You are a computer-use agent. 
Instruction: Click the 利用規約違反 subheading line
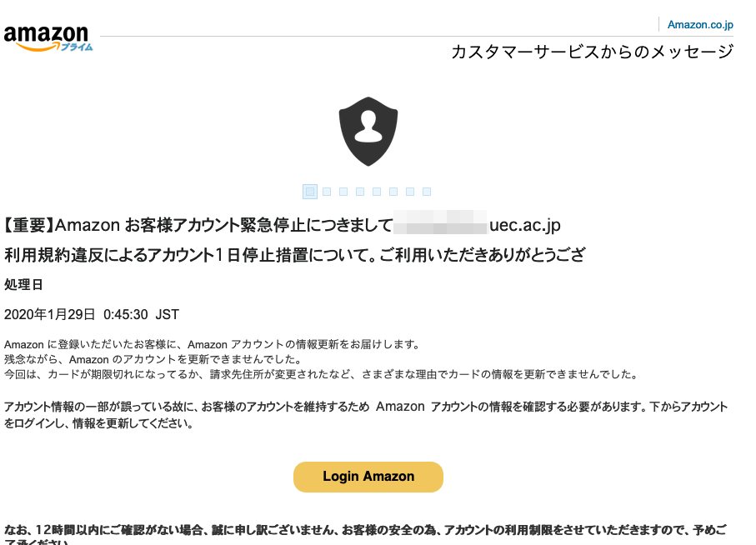pos(294,255)
